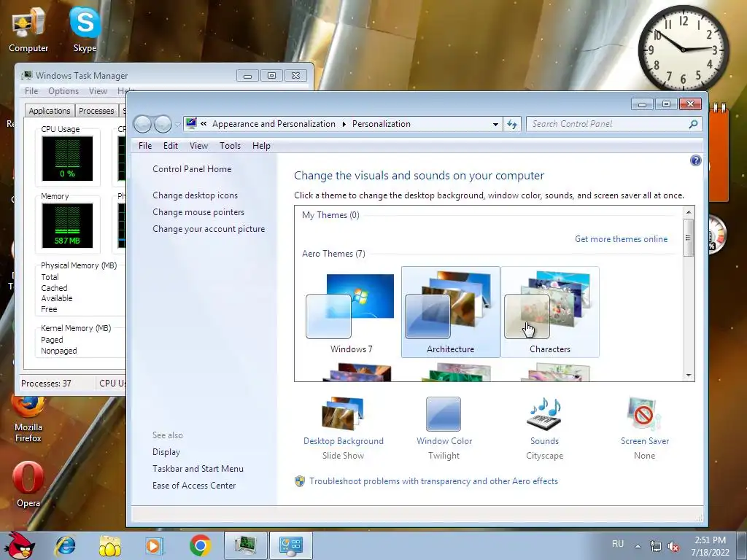Open Taskbar and Start Menu link

[198, 469]
